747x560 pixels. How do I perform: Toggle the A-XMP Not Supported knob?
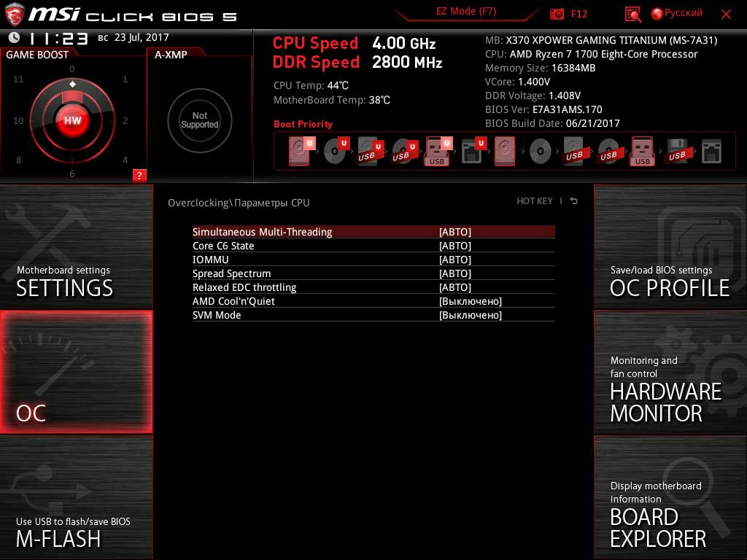tap(200, 120)
